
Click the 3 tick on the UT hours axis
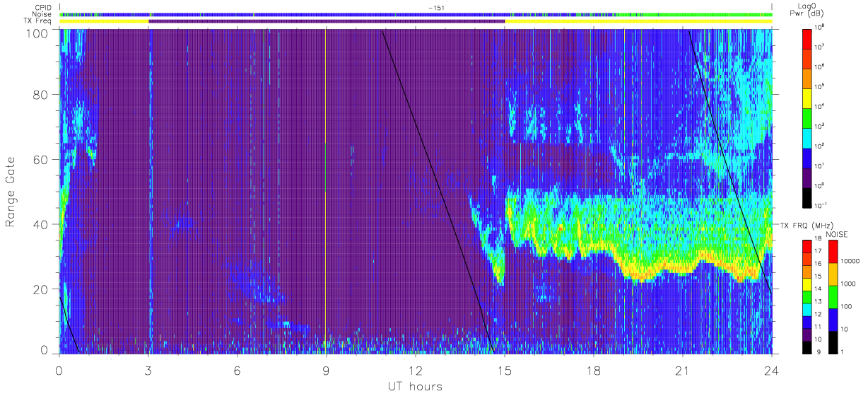click(x=148, y=370)
